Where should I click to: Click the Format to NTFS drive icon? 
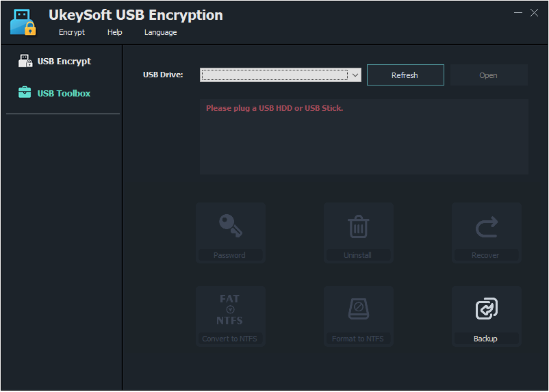pos(358,309)
